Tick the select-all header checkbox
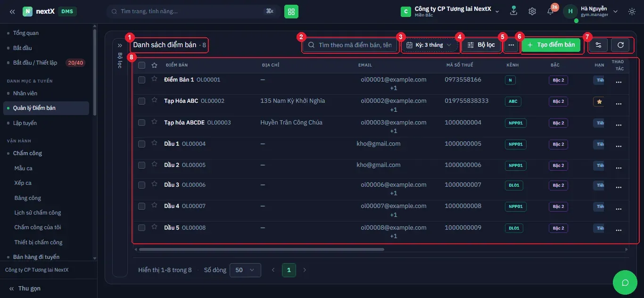 point(141,65)
